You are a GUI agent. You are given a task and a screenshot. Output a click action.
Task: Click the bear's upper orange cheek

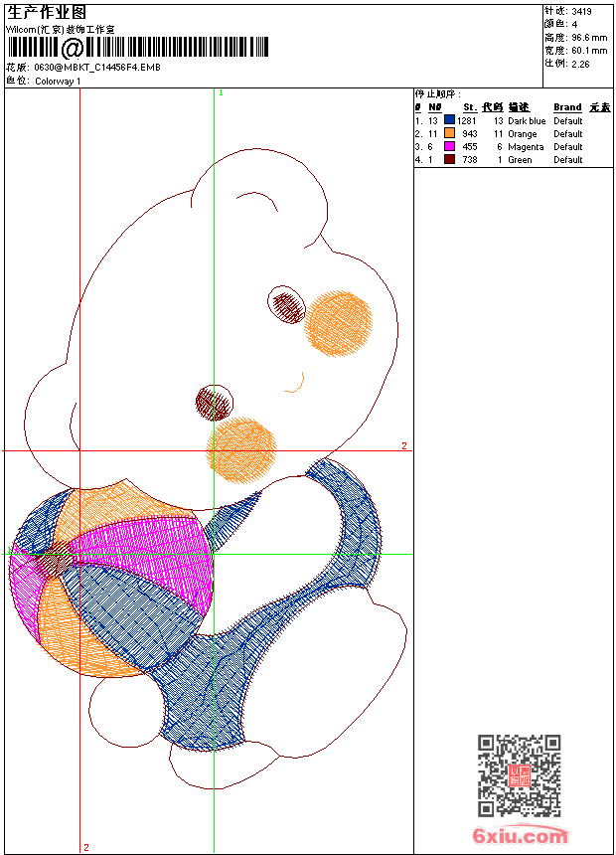click(x=338, y=323)
